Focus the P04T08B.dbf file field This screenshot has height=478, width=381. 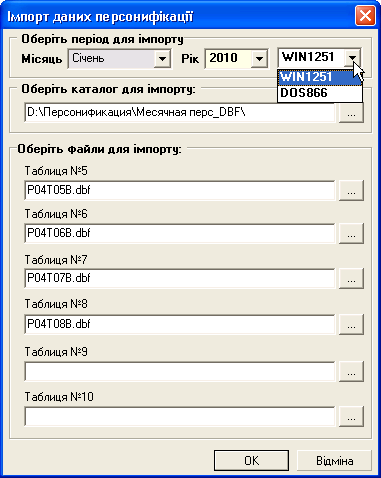pos(180,324)
